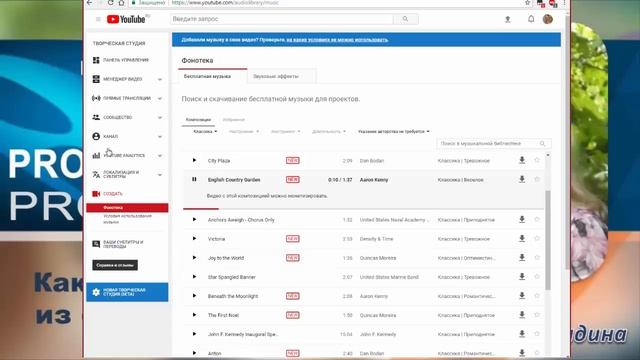Download the Victoria track
The image size is (640, 360).
(522, 238)
